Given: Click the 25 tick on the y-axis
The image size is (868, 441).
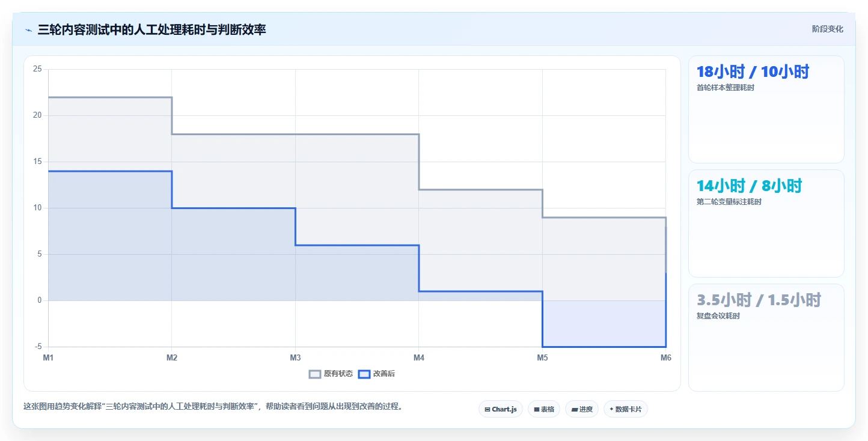Looking at the screenshot, I should 37,69.
